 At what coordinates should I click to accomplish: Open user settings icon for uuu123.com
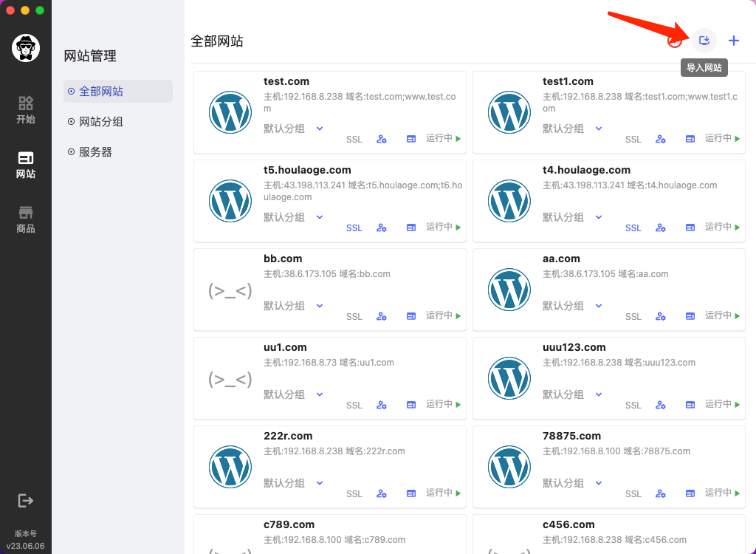click(x=661, y=405)
